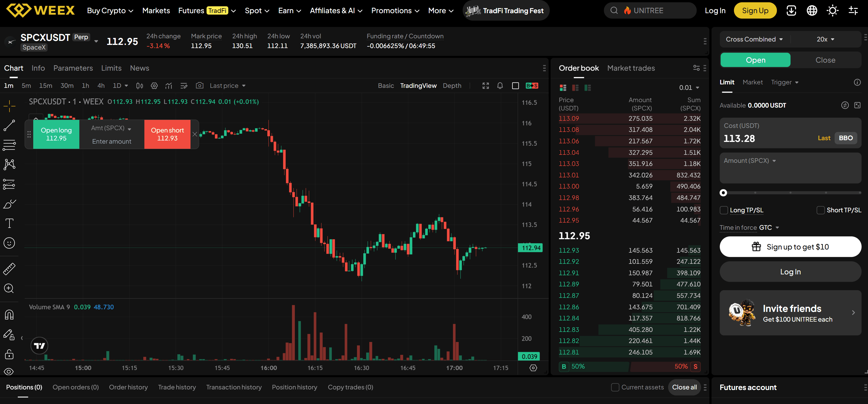Enable Long TP/SL checkbox
This screenshot has width=868, height=404.
pyautogui.click(x=724, y=210)
